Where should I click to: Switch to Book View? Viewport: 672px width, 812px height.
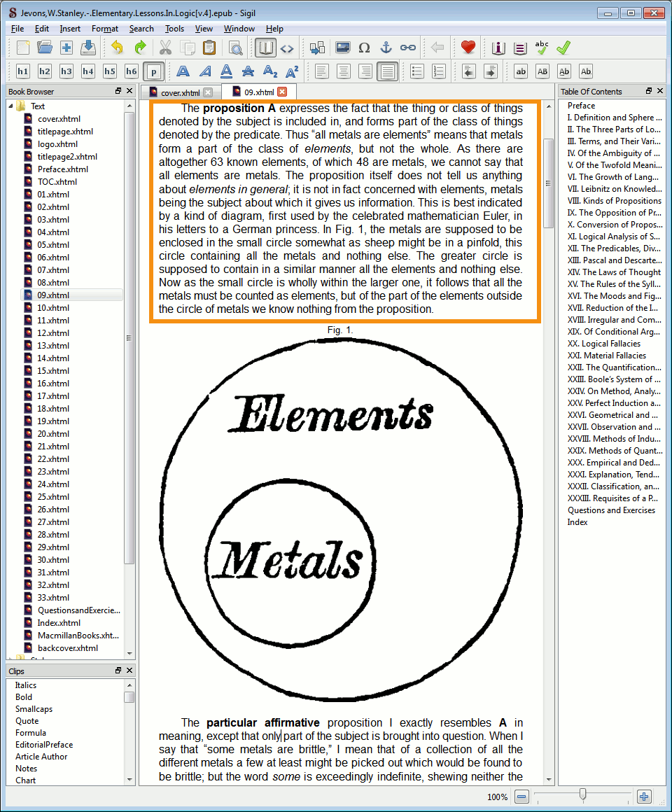pyautogui.click(x=265, y=48)
